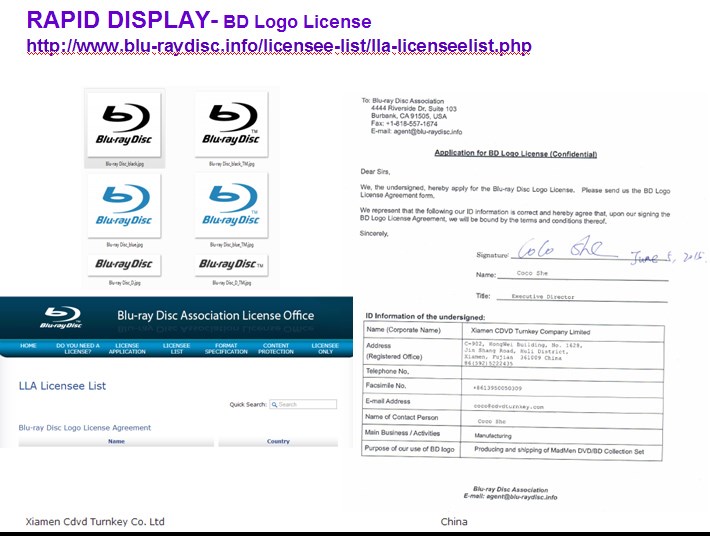Select the Licensee List menu item
Viewport: 710px width, 536px height.
coord(177,348)
